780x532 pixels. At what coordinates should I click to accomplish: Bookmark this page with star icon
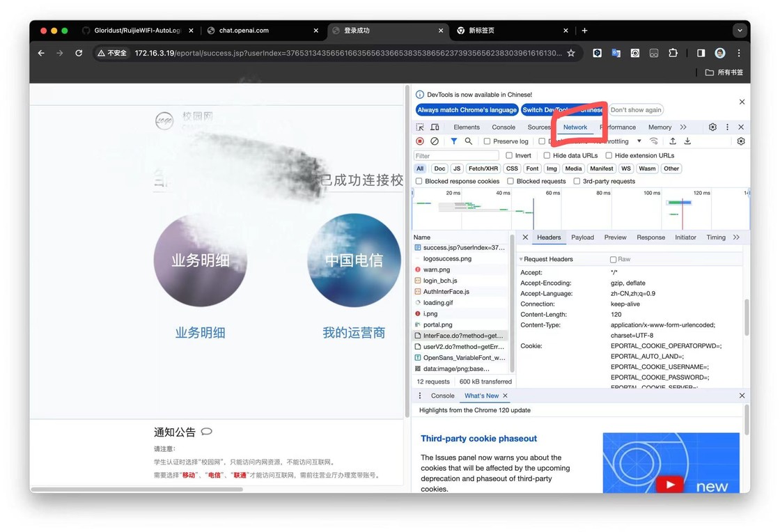pos(571,53)
